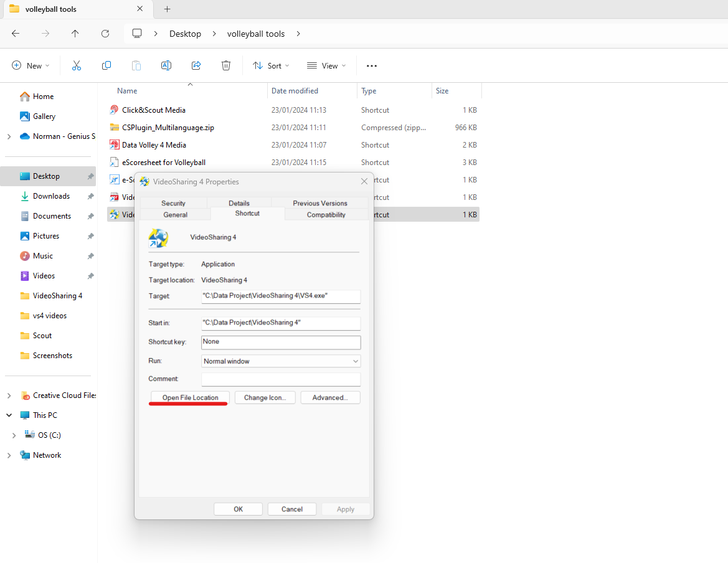This screenshot has height=563, width=728.
Task: Open Videos in the navigation pane
Action: pos(44,276)
